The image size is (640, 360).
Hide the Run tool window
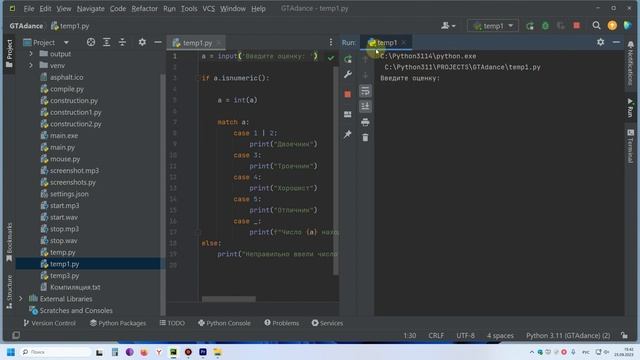click(616, 42)
